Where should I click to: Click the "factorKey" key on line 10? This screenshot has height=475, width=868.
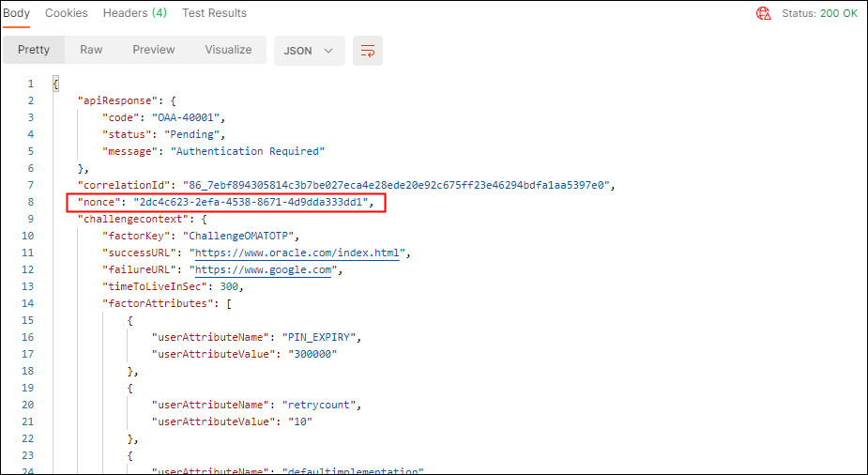(x=136, y=236)
